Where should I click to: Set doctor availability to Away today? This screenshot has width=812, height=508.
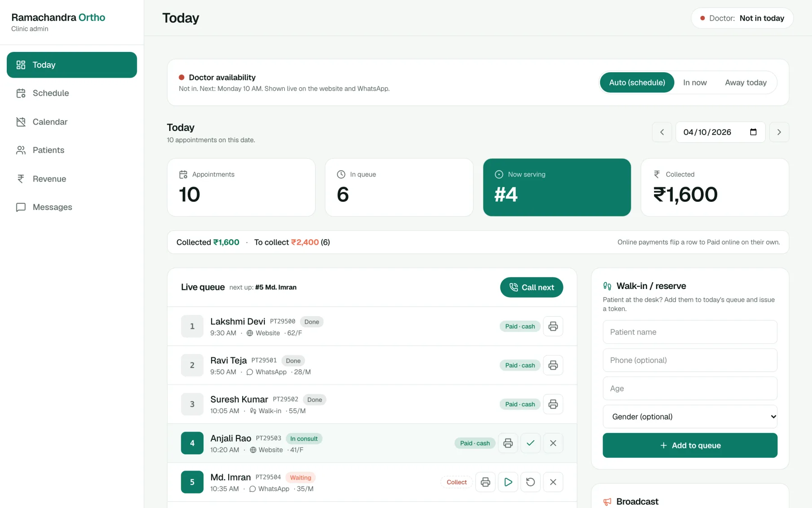[x=746, y=83]
